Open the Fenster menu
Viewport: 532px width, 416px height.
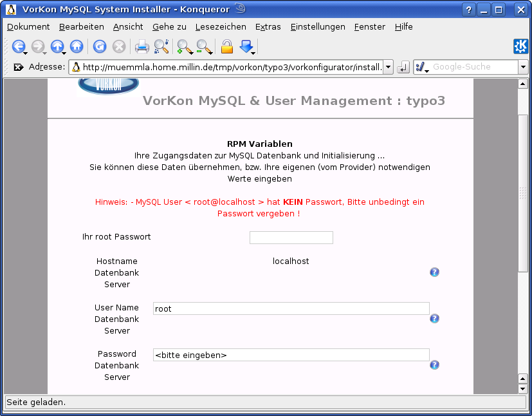[x=369, y=27]
